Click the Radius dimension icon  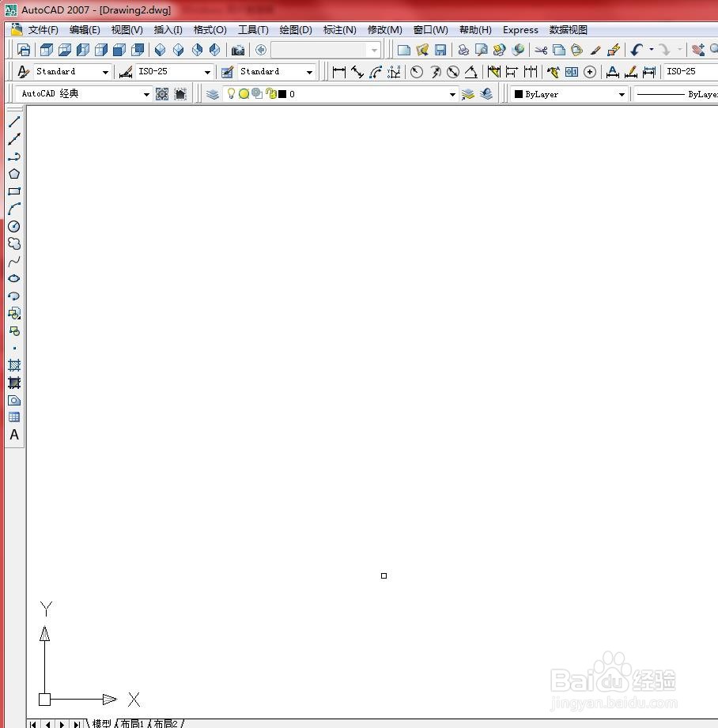pos(417,72)
